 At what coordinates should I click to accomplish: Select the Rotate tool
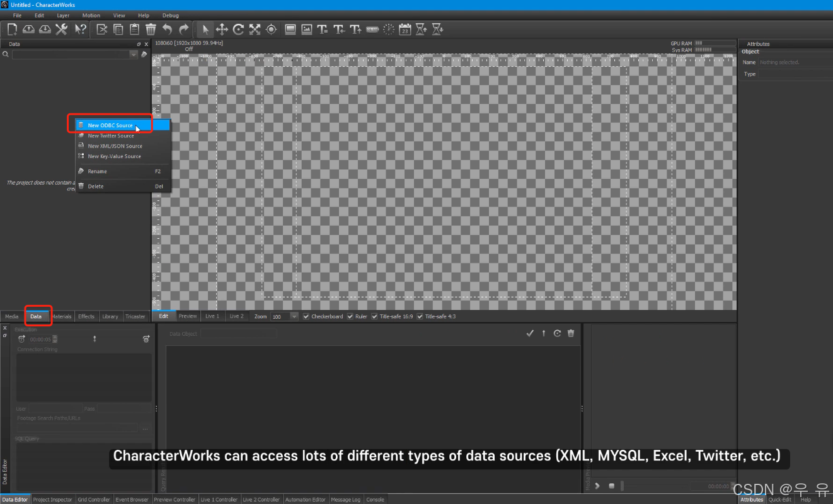pos(239,29)
